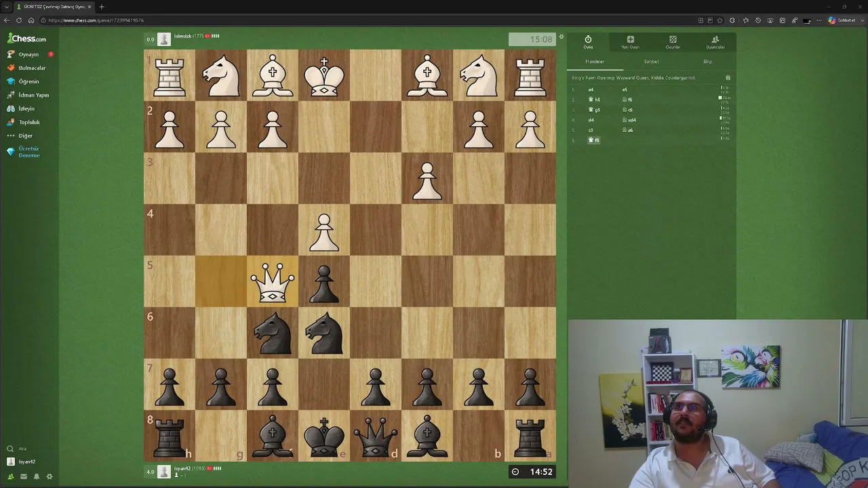Go to black knight move e6

click(x=627, y=130)
